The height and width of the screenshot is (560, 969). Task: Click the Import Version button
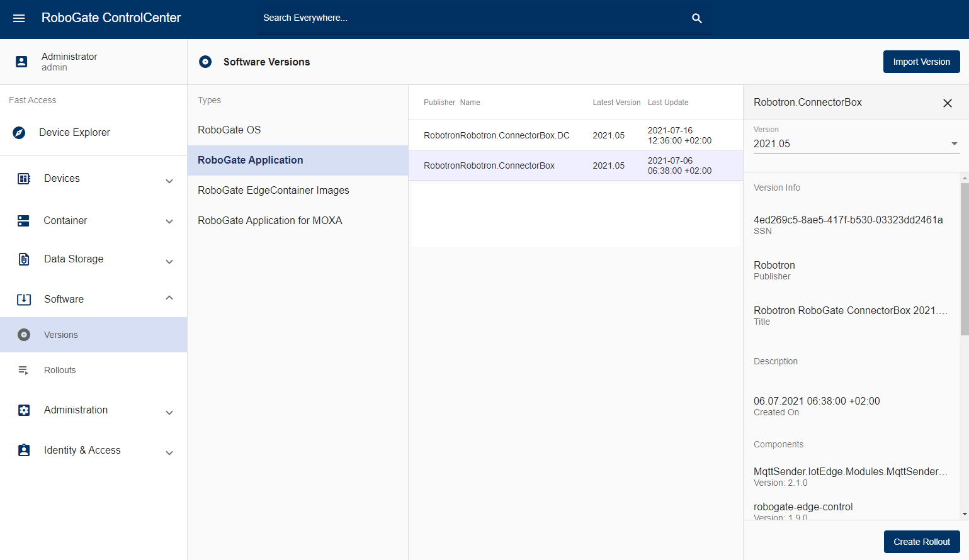click(x=921, y=62)
